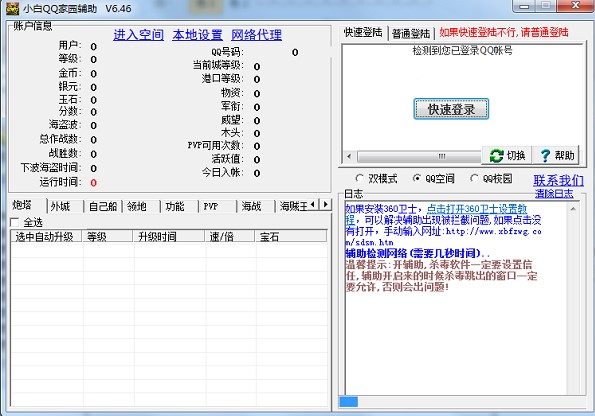
Task: Open the 进入空间 link
Action: [x=139, y=35]
